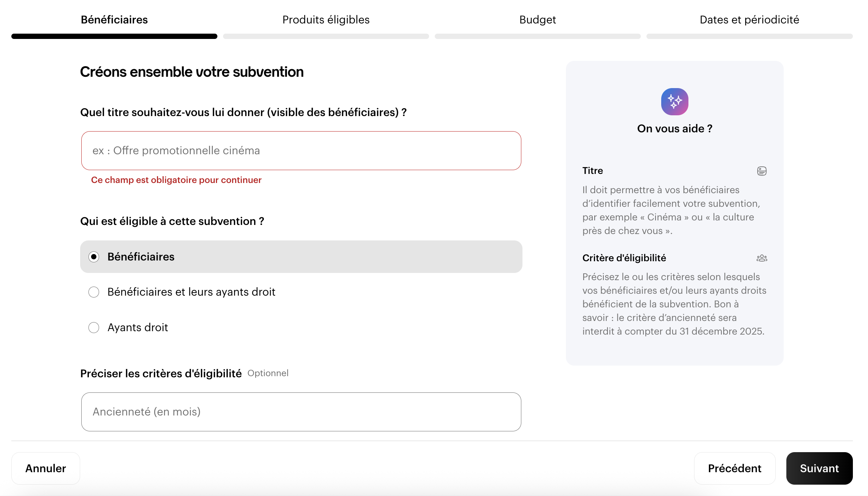The height and width of the screenshot is (496, 868).
Task: Open the Bénéficiaires step tab
Action: (114, 20)
